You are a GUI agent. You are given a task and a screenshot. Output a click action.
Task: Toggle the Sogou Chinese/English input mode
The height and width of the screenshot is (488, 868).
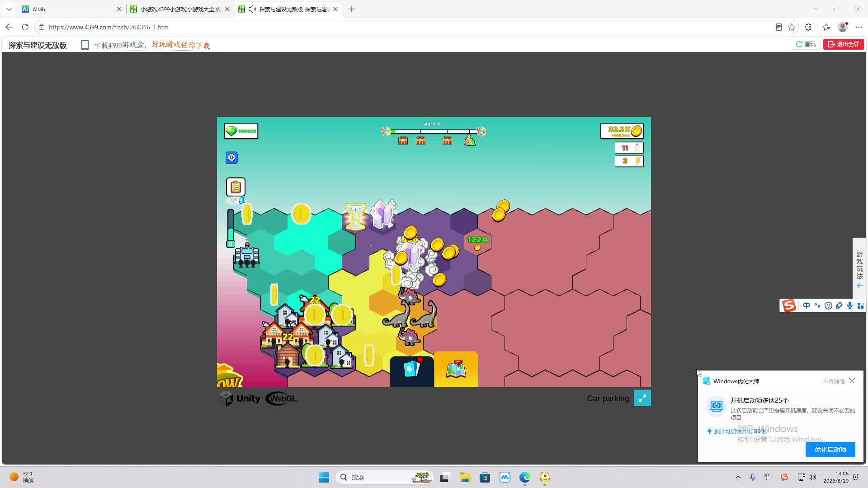807,306
